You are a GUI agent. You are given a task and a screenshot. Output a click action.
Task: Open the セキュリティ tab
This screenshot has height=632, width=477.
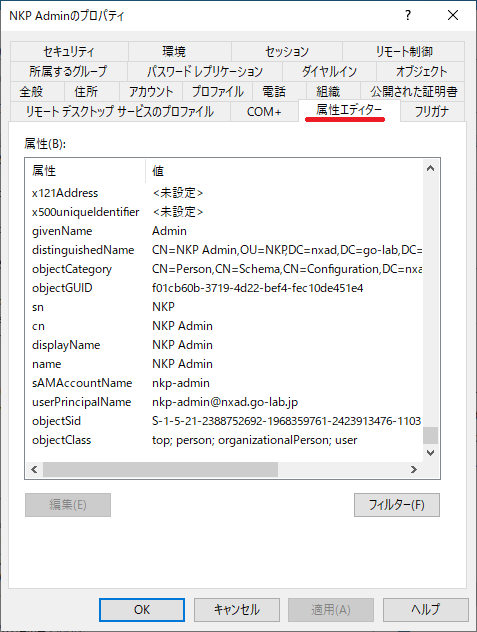pos(69,52)
